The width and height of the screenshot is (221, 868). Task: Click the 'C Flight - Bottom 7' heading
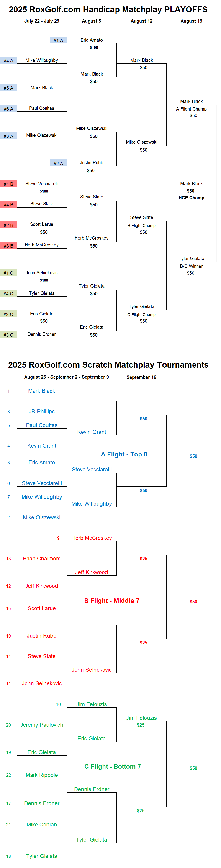113,767
